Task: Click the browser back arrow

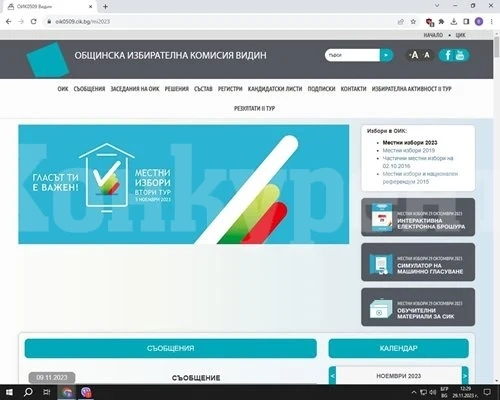Action: tap(8, 22)
